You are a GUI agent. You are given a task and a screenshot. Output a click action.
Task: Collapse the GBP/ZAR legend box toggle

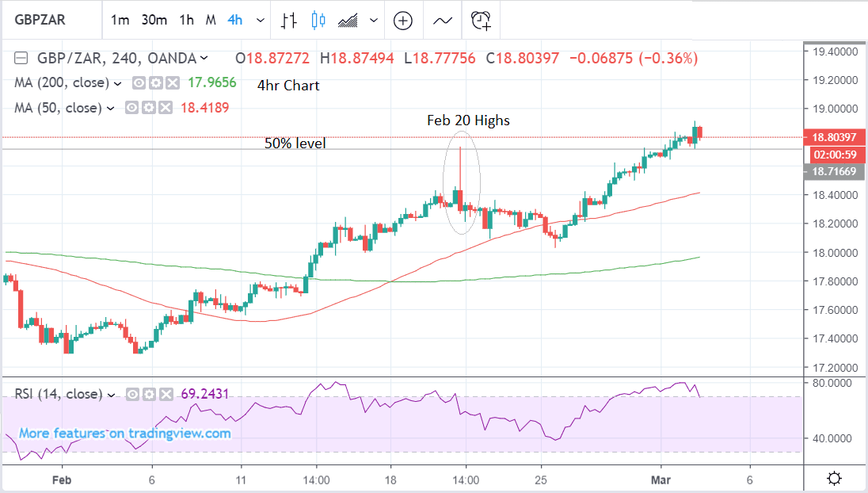tap(21, 58)
